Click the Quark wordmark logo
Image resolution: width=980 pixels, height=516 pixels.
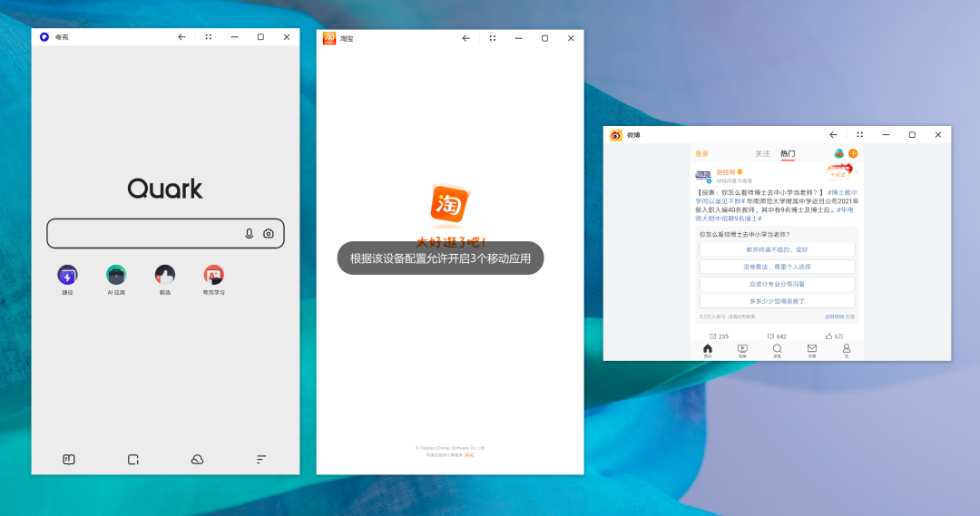click(x=165, y=189)
